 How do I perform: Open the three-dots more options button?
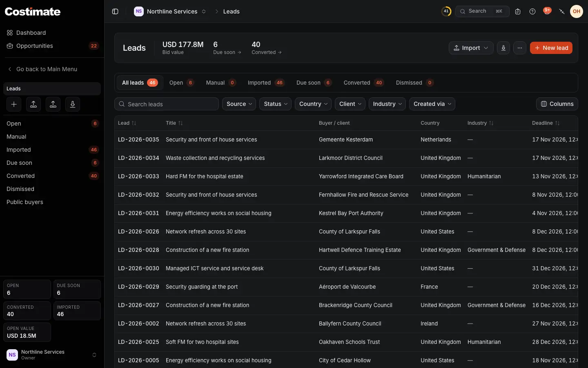(x=520, y=48)
